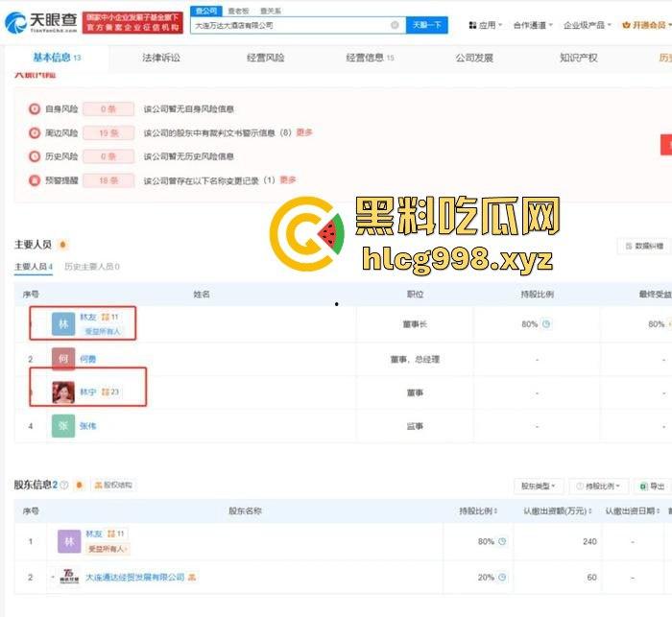
Task: Select the 查关系 search tab
Action: [271, 11]
